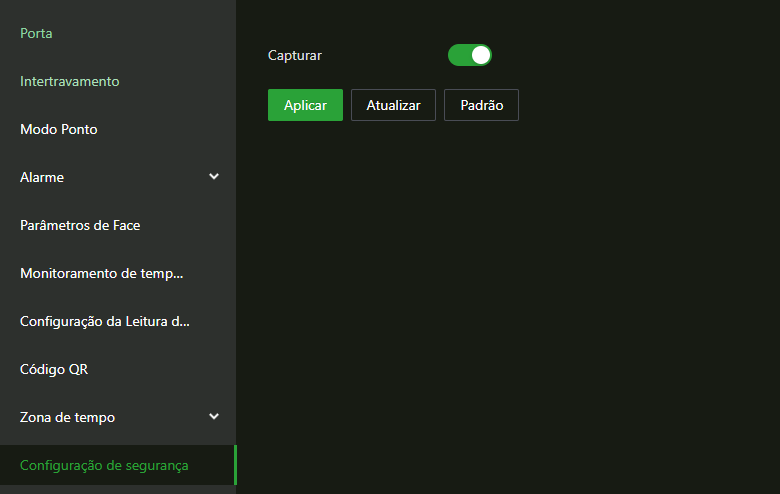This screenshot has width=780, height=494.
Task: Restore defaults with the Padrão button
Action: 481,105
